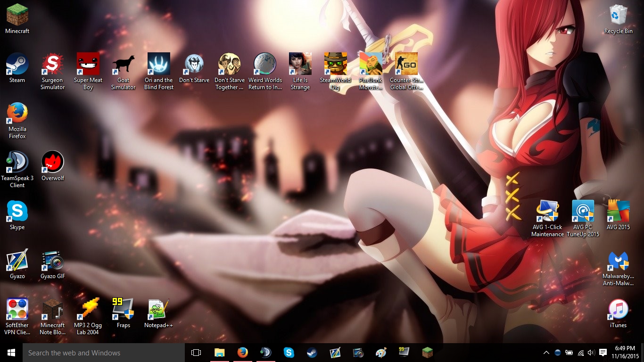Open Steam from the taskbar
644x362 pixels.
tap(312, 353)
